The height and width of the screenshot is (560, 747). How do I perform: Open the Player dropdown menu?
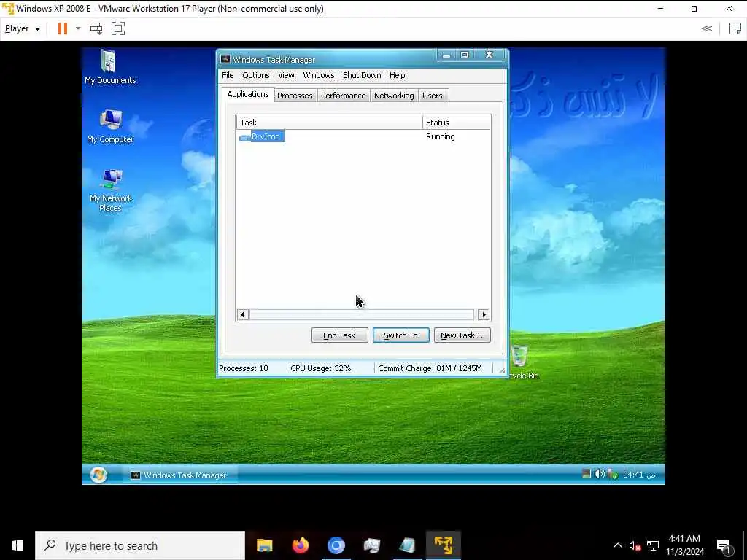tap(23, 28)
